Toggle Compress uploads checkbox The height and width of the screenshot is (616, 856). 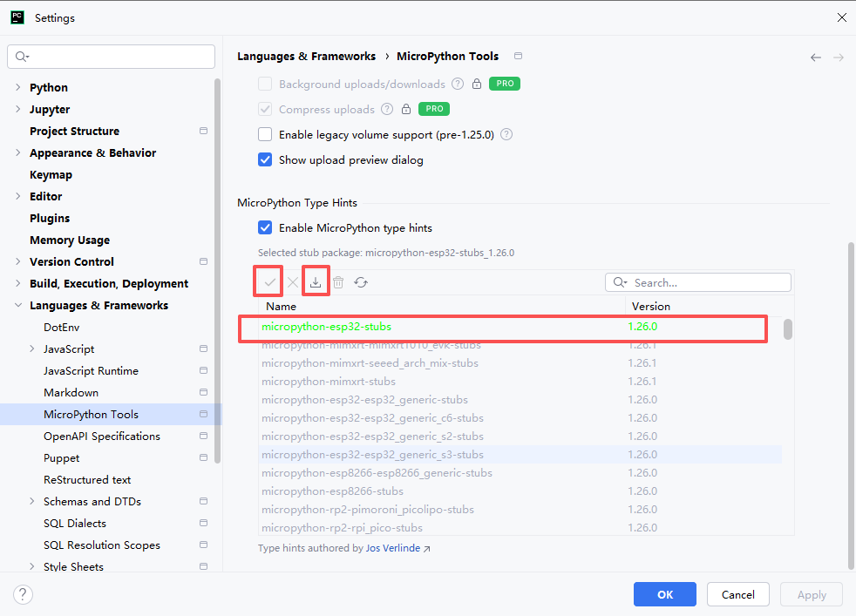[265, 109]
